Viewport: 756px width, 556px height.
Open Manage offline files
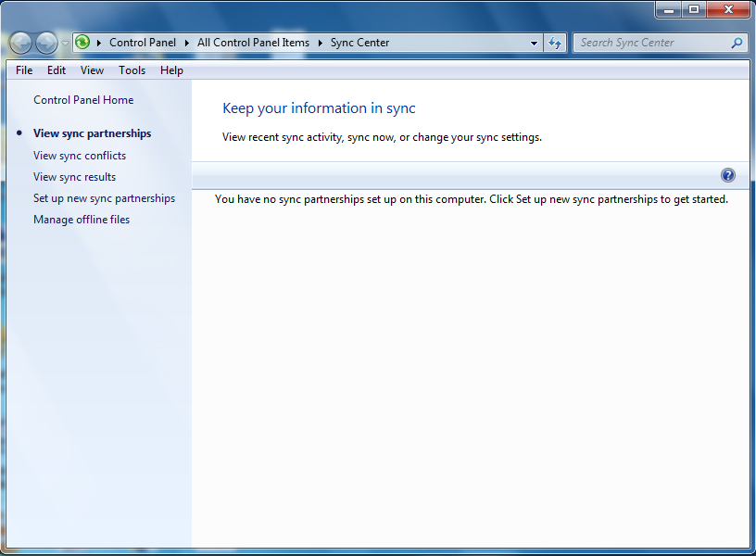[82, 220]
